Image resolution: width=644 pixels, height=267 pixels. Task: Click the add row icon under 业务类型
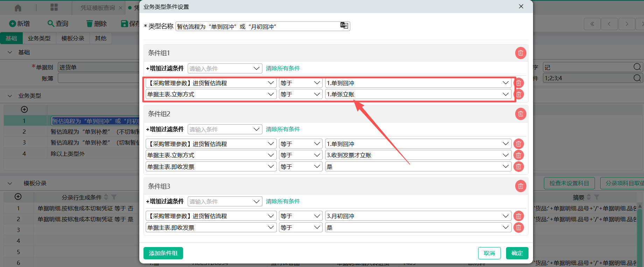click(x=24, y=110)
